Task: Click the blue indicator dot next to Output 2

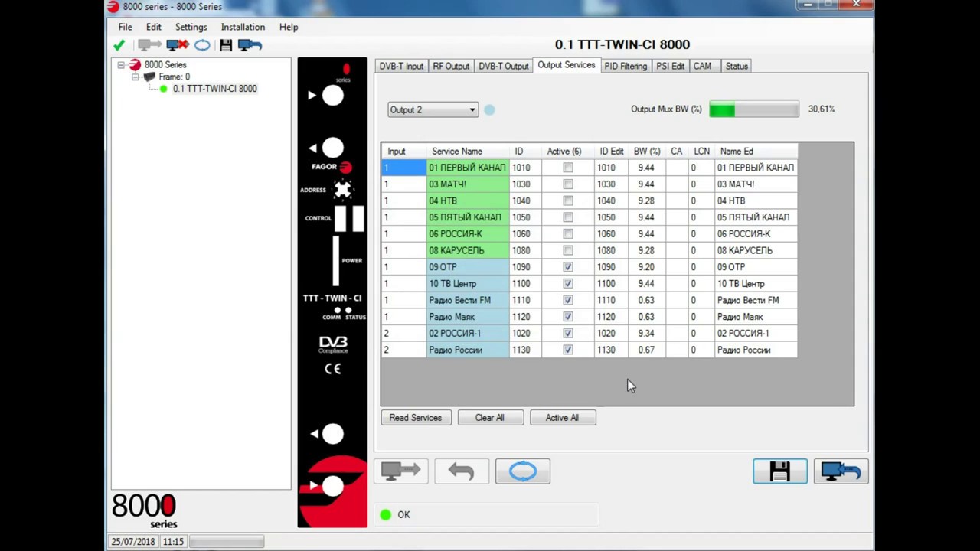Action: (x=490, y=110)
